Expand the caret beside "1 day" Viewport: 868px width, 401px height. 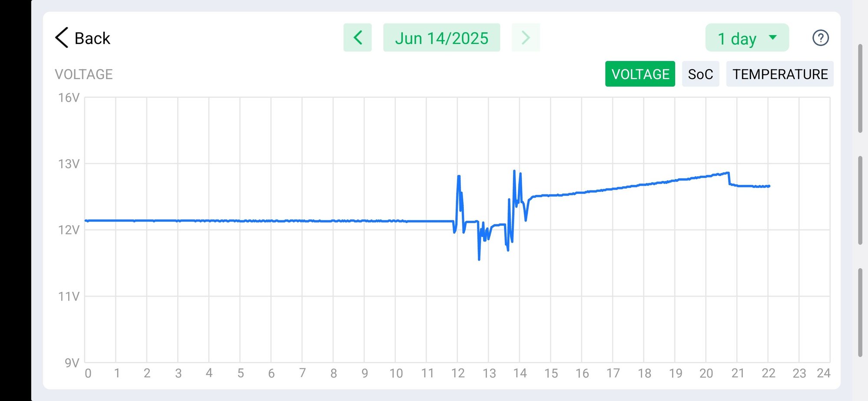click(x=773, y=37)
